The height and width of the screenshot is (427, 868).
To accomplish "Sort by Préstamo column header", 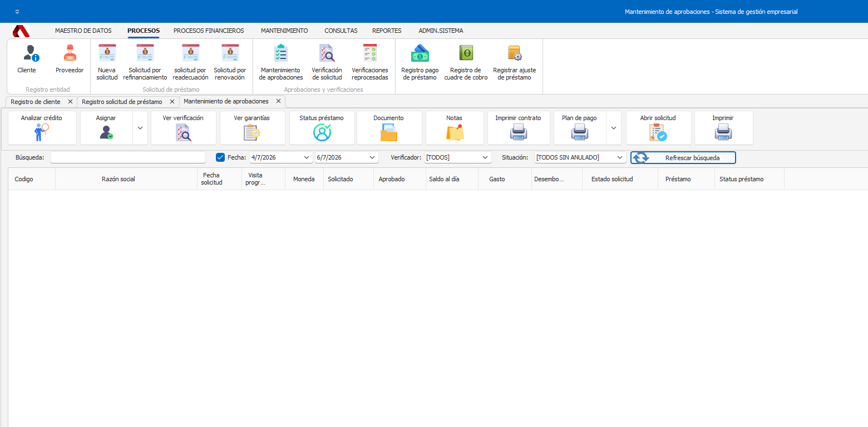I will pyautogui.click(x=686, y=179).
